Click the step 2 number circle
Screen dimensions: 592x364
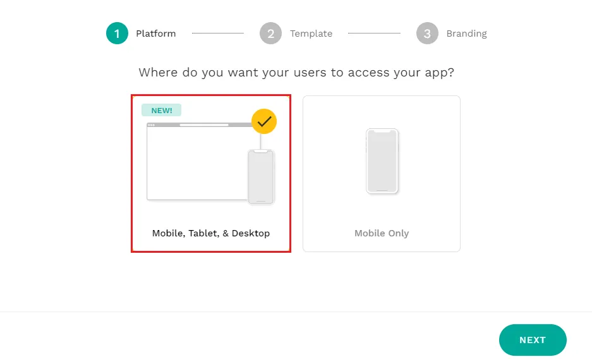coord(270,33)
